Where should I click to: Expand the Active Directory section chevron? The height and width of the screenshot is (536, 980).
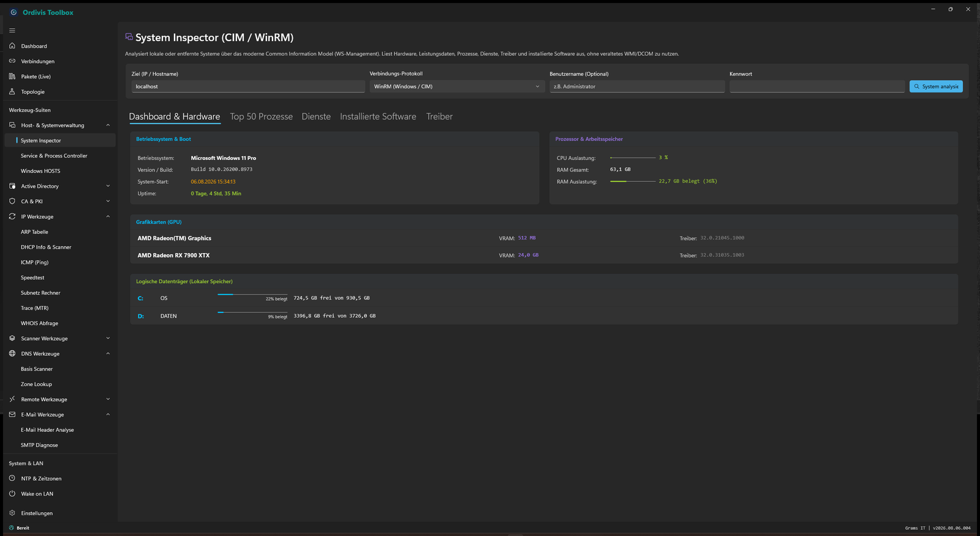tap(108, 186)
